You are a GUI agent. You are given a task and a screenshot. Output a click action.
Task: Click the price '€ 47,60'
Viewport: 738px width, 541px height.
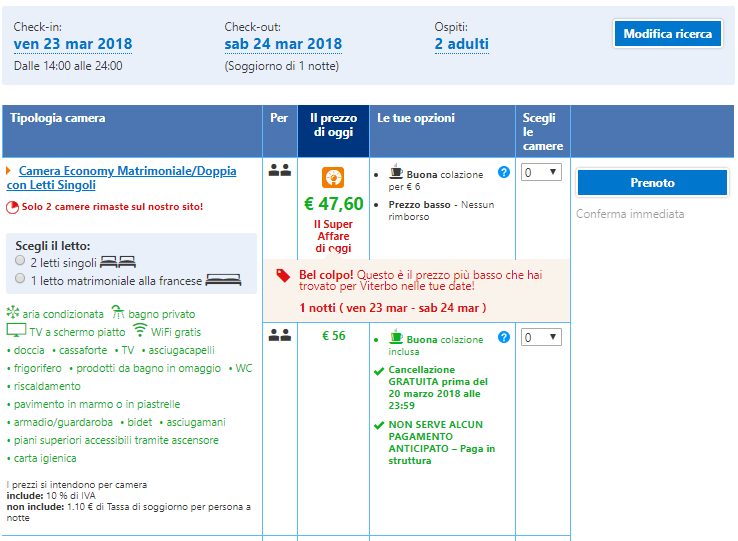coord(333,204)
